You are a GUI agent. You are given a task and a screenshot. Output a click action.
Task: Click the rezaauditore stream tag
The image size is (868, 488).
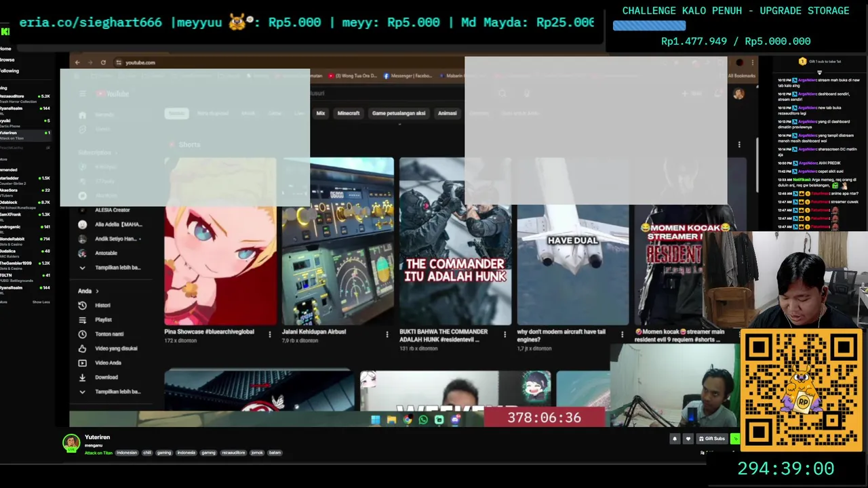[233, 453]
